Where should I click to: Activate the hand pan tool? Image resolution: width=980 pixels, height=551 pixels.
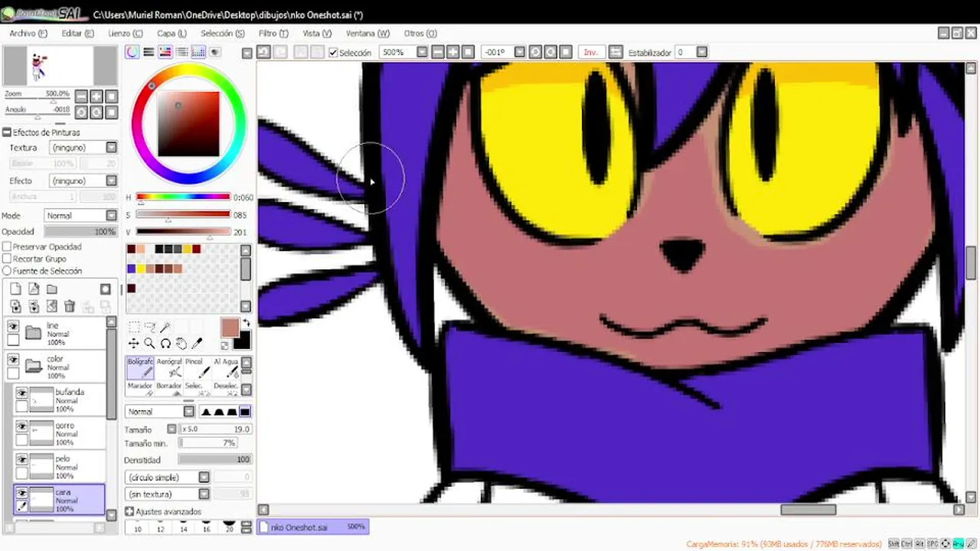click(181, 344)
